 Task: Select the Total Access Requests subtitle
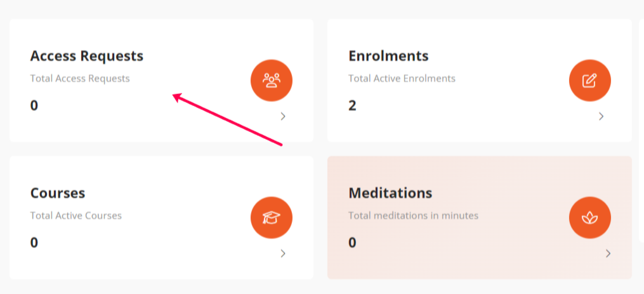pyautogui.click(x=80, y=78)
